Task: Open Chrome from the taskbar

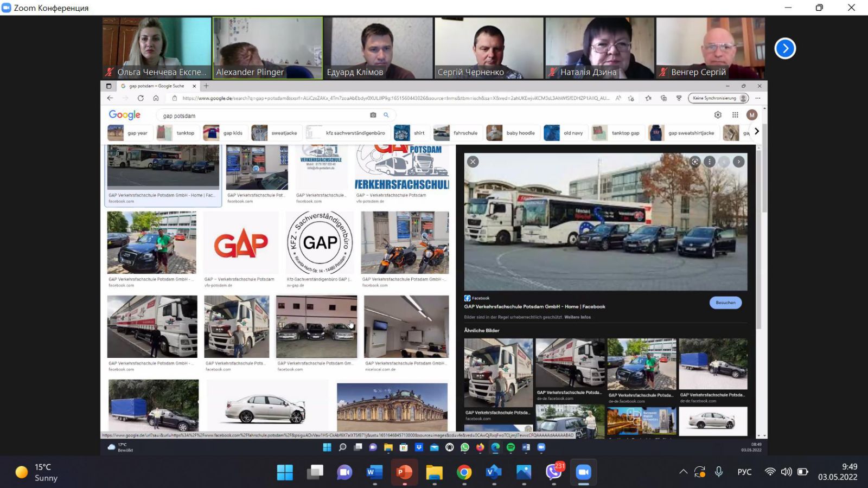Action: tap(464, 472)
